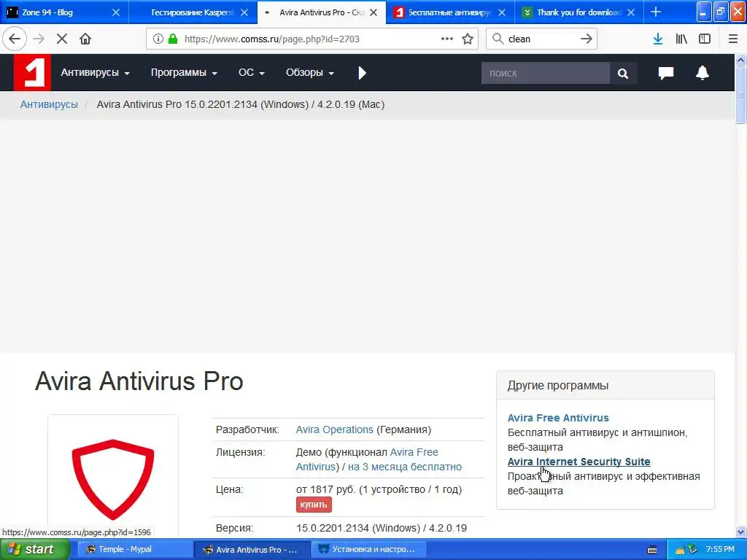Click the on-screen keyboard icon in taskbar
Viewport: 747px width, 560px height.
(x=652, y=550)
